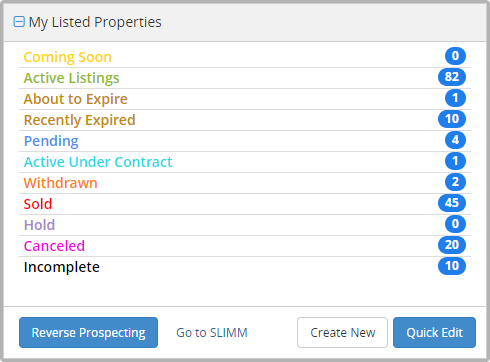Click the 82 count badge for Active Listings
The height and width of the screenshot is (362, 490).
452,77
